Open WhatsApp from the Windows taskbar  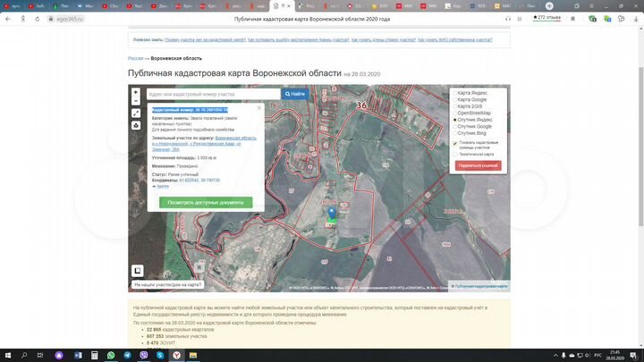(x=111, y=355)
